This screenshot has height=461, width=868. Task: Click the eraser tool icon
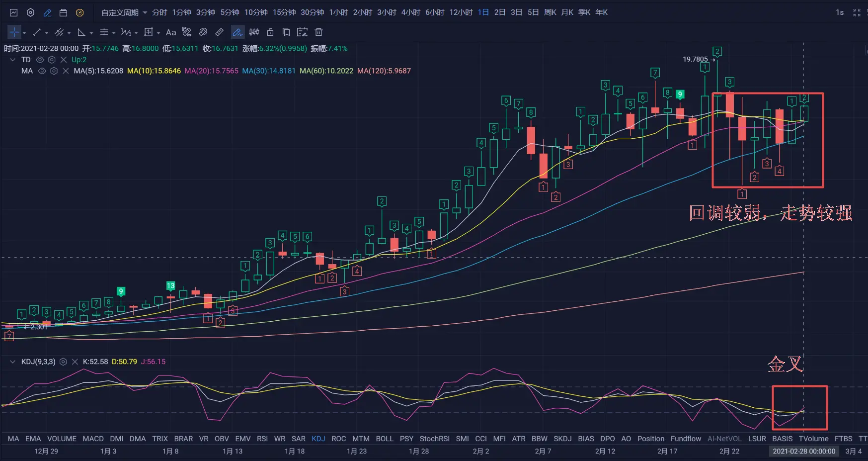pos(203,32)
